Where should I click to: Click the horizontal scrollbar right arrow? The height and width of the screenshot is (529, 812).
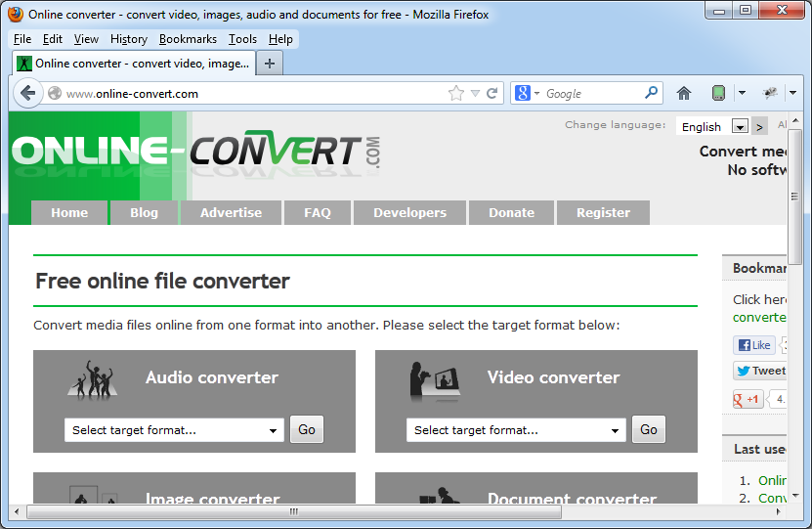(x=778, y=512)
